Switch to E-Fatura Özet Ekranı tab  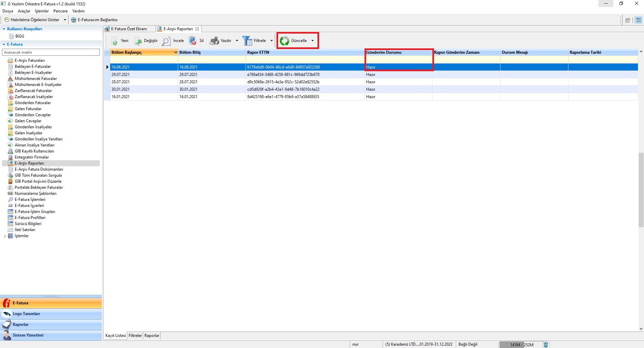pyautogui.click(x=129, y=29)
